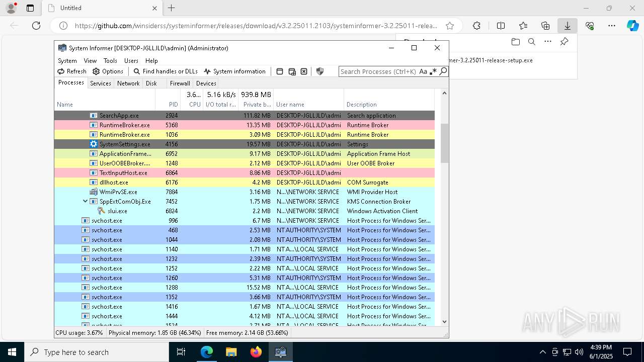Click Free memory status bar entry
The image size is (644, 362).
tap(247, 333)
